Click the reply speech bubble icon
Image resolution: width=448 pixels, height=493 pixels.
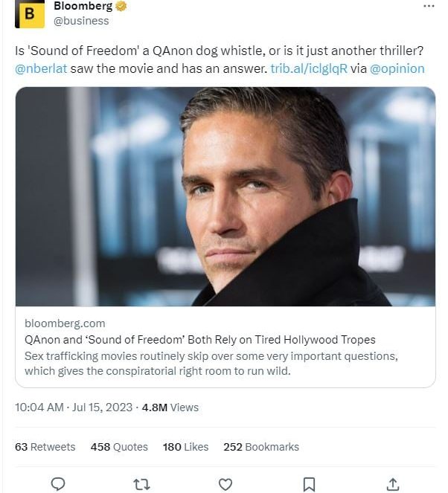click(x=57, y=484)
